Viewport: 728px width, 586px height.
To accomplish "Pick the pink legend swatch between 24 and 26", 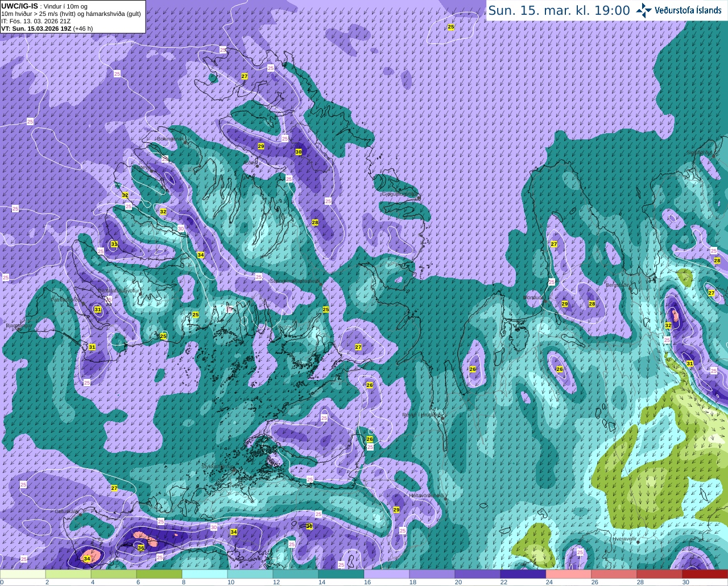I will (x=569, y=574).
